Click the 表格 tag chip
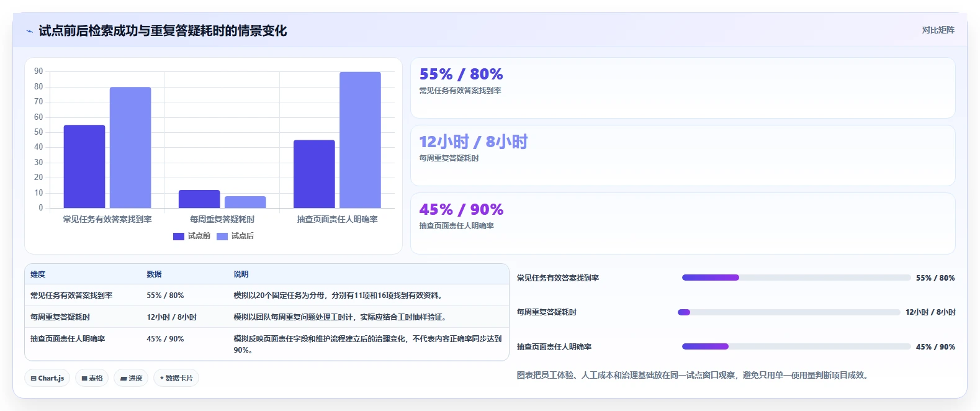This screenshot has height=411, width=980. pyautogui.click(x=92, y=378)
